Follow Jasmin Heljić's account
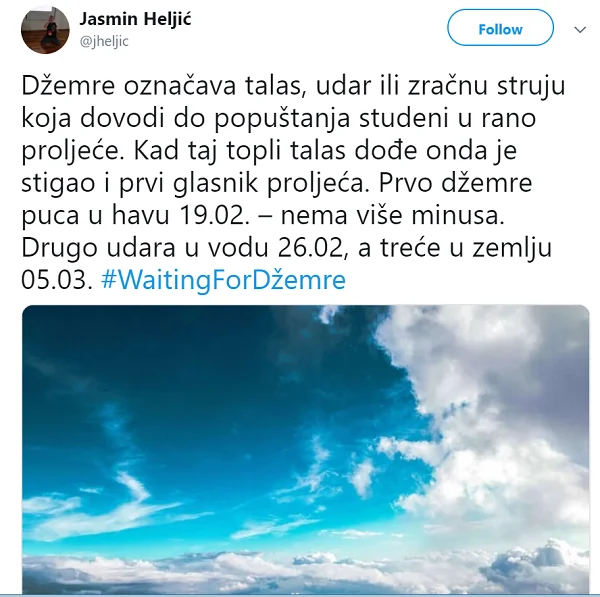 (500, 28)
